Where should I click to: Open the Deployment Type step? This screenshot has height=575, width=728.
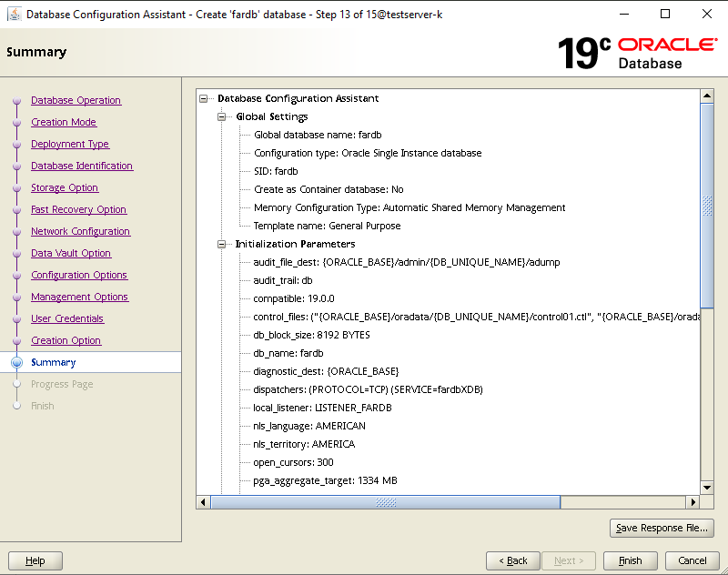point(70,144)
